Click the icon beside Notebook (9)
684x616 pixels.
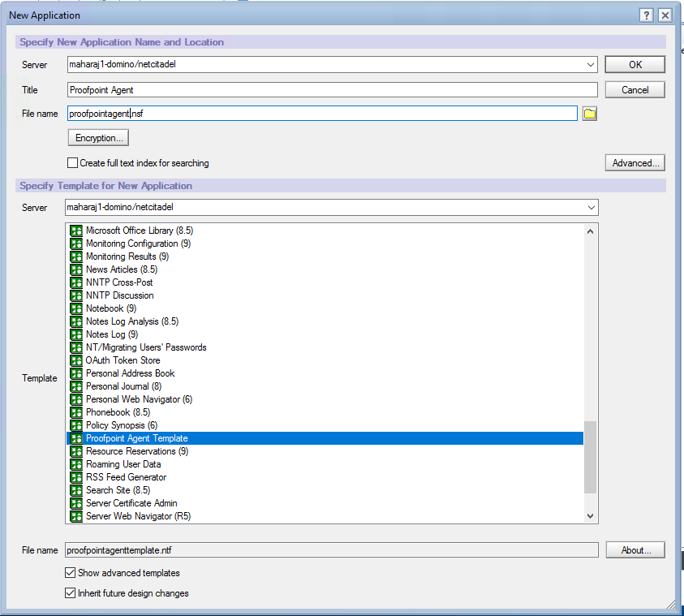[x=76, y=308]
